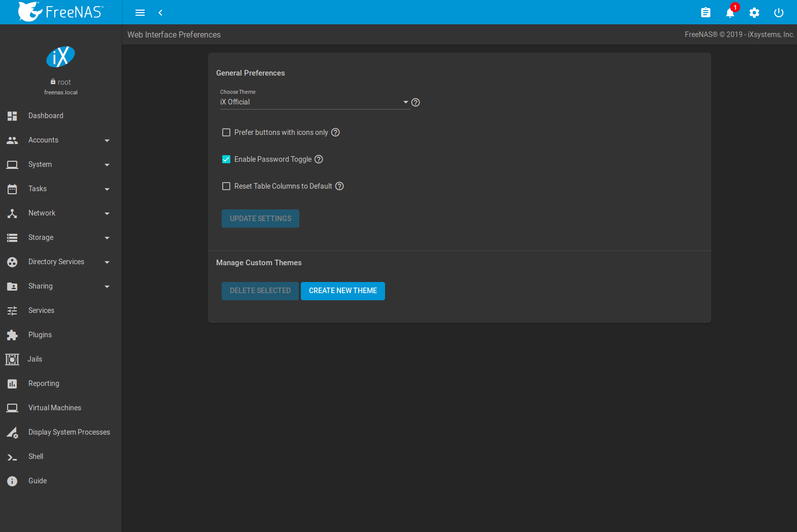The height and width of the screenshot is (532, 797).
Task: Open the Task Manager clipboard icon
Action: (x=706, y=13)
